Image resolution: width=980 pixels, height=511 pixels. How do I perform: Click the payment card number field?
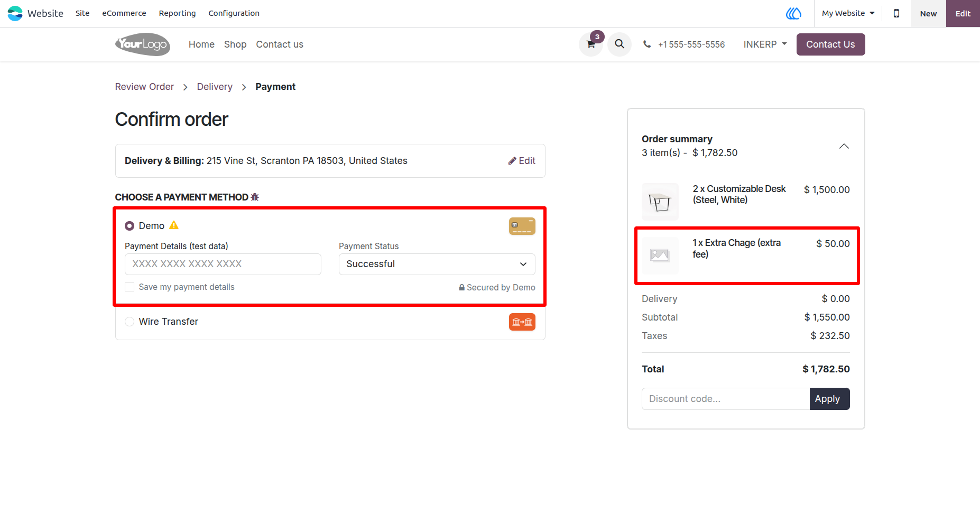(223, 264)
